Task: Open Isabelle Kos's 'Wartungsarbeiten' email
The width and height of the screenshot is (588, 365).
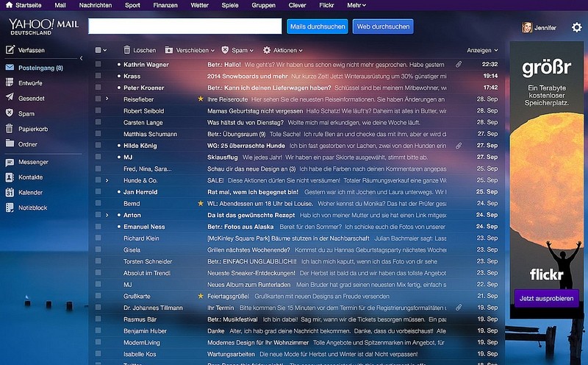Action: point(296,354)
